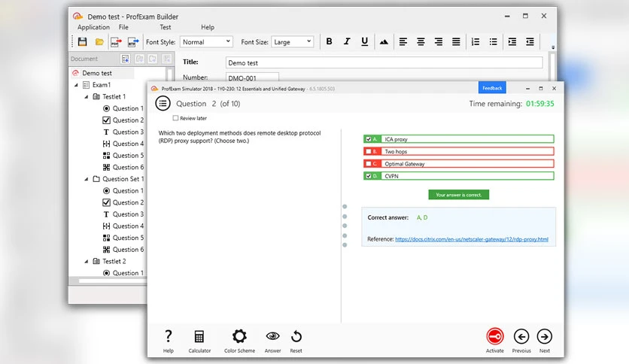Click the Builder tree horizontal scrollbar

click(x=113, y=281)
